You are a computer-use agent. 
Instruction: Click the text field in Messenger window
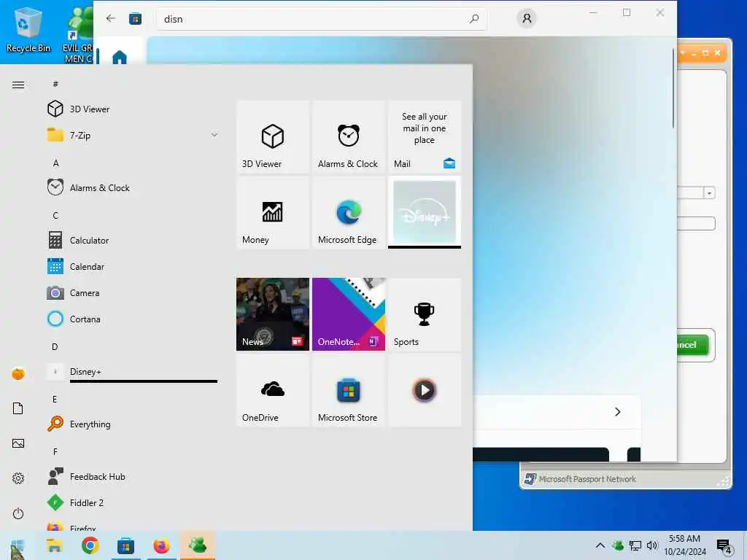tap(696, 223)
